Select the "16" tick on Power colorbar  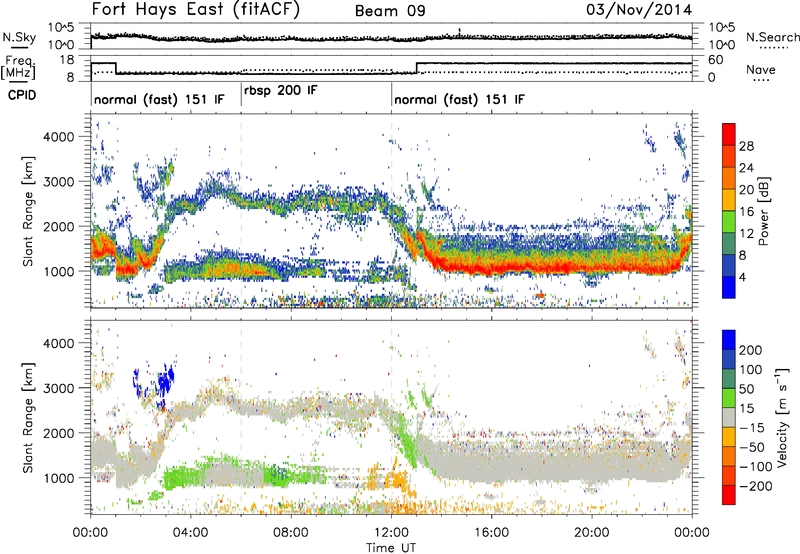tap(746, 212)
